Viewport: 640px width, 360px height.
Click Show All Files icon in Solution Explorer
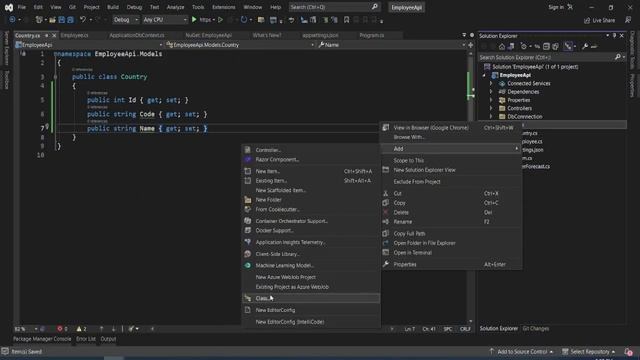click(555, 47)
